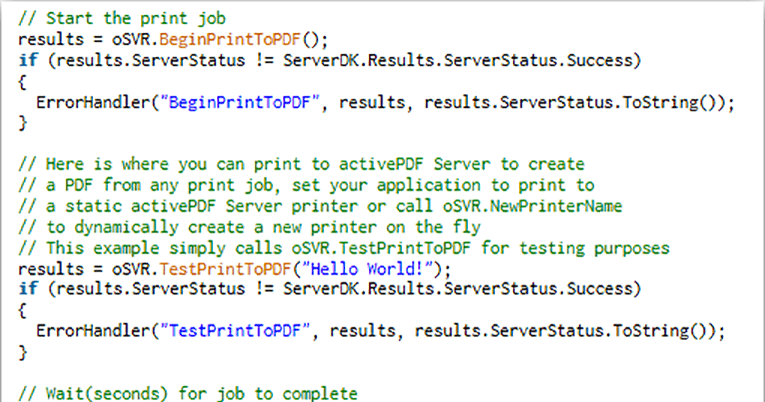Click the comment "// Wait(seconds) for job to complete"
Screen dimensions: 765x402
pos(188,393)
